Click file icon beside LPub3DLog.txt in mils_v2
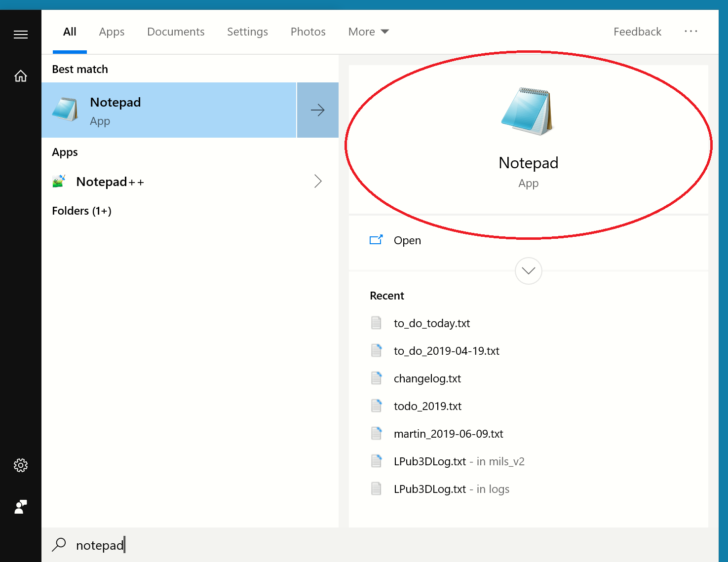The image size is (728, 562). pyautogui.click(x=376, y=461)
